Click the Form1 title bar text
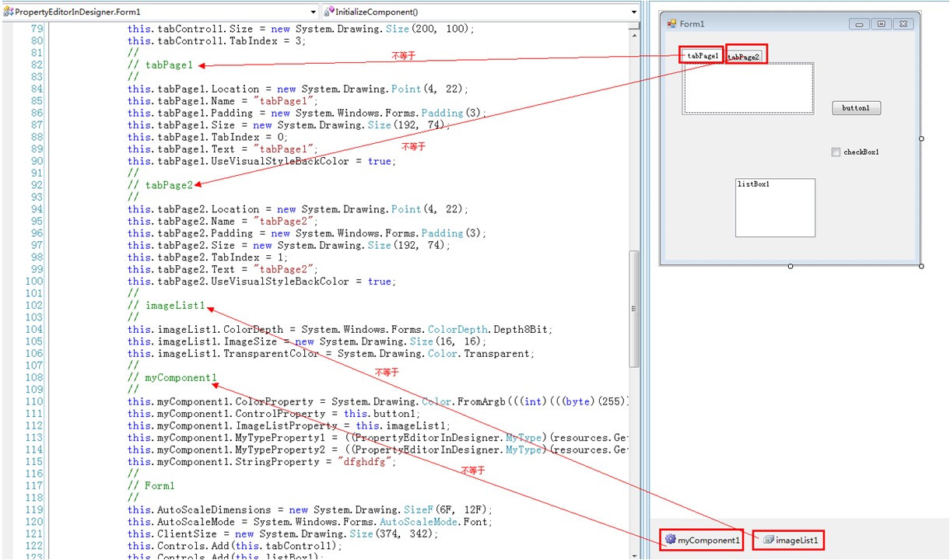950x560 pixels. pyautogui.click(x=692, y=24)
